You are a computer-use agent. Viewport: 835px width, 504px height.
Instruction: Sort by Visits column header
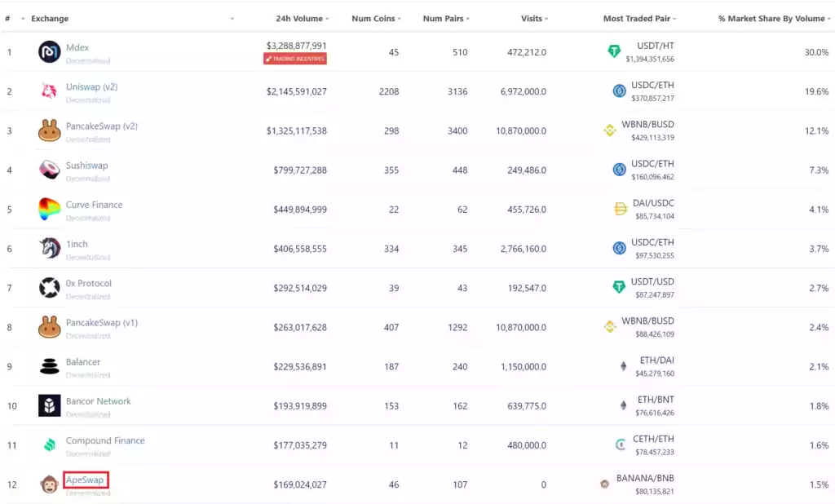pos(532,19)
